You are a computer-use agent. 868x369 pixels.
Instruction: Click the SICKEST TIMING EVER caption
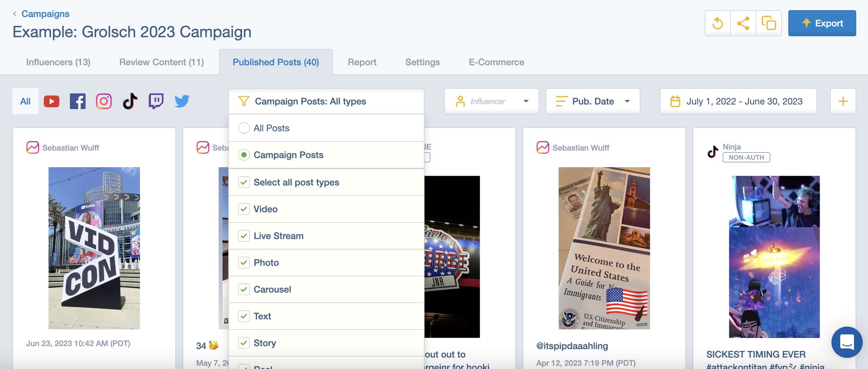click(x=756, y=354)
